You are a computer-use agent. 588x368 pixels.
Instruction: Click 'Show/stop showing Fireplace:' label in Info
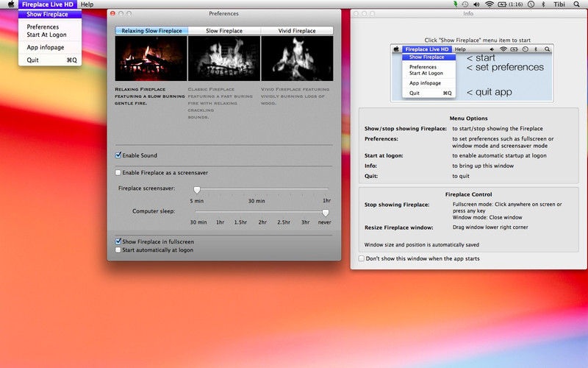pyautogui.click(x=406, y=128)
